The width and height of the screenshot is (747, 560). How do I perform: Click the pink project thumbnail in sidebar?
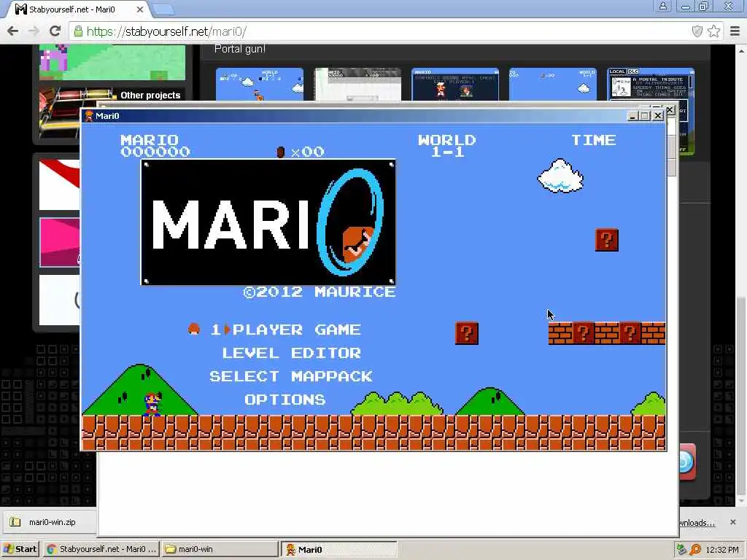tap(60, 242)
